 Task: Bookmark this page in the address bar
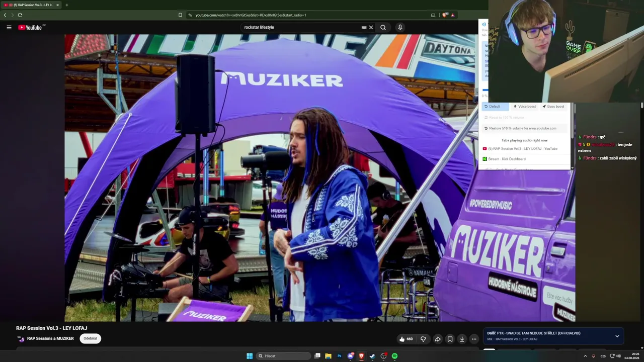[180, 15]
